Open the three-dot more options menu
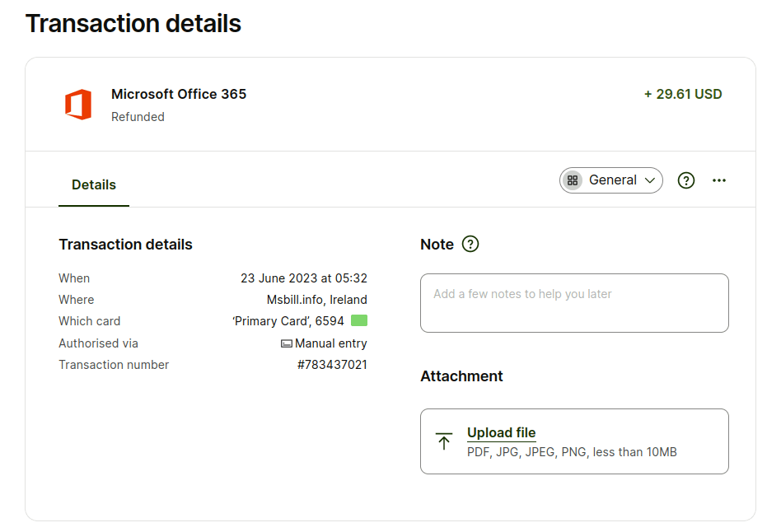The image size is (767, 532). 718,180
